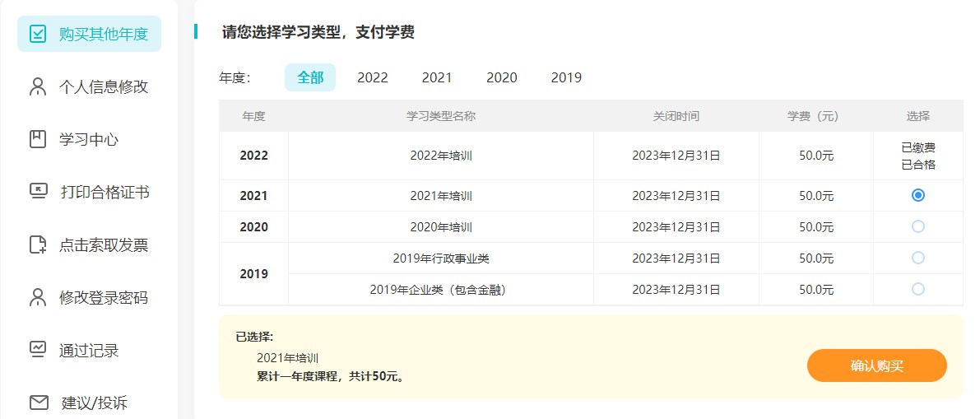Switch to the 全部 year filter tab
980x419 pixels.
(310, 77)
